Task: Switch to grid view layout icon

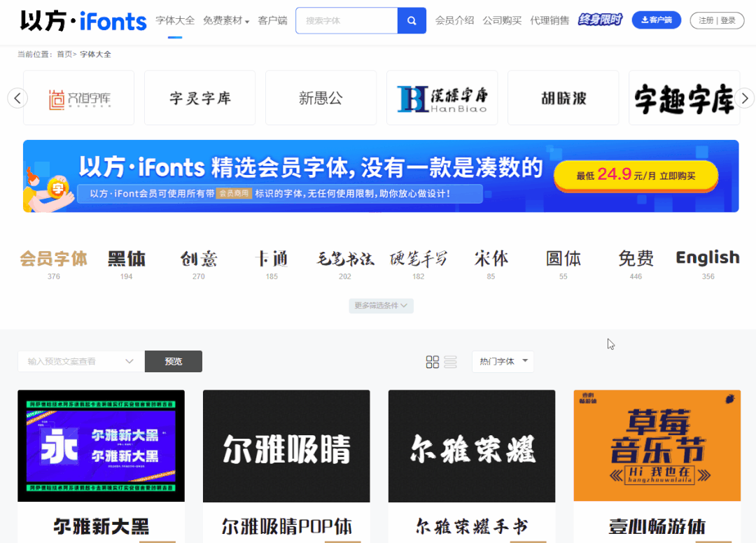Action: [x=433, y=362]
